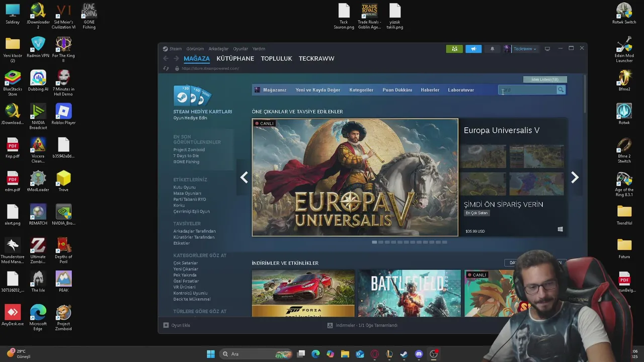The image size is (644, 362).
Task: Show previous featured game carousel arrow
Action: tap(244, 177)
